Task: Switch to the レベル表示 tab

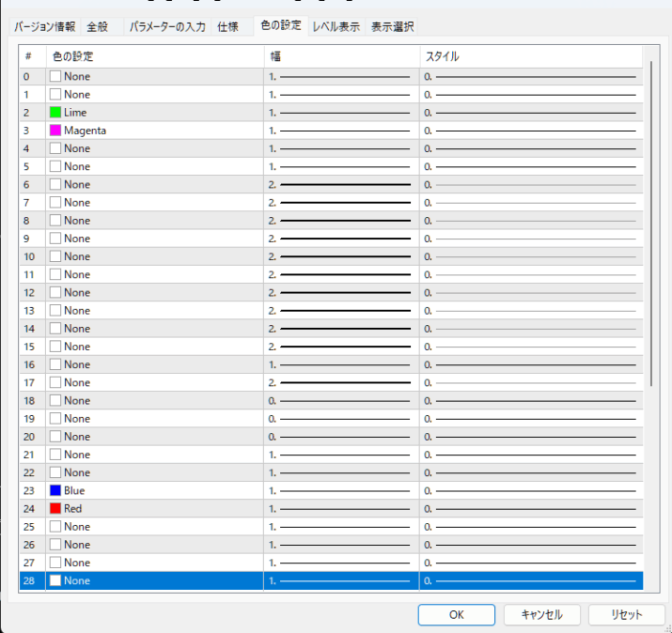Action: [336, 27]
